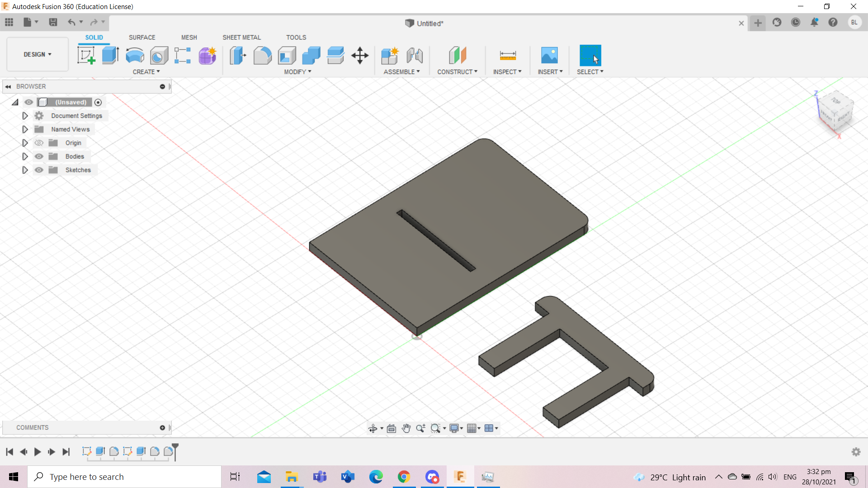Viewport: 868px width, 488px height.
Task: Expand the Origin folder
Action: pos(25,143)
